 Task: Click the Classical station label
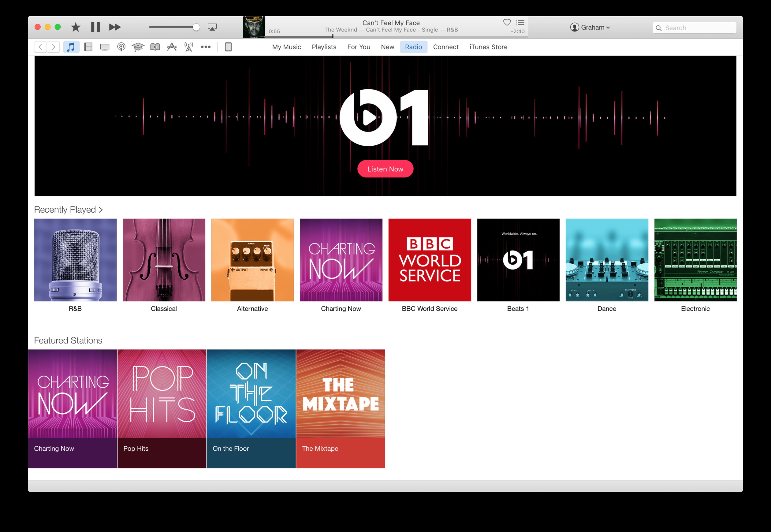click(164, 309)
